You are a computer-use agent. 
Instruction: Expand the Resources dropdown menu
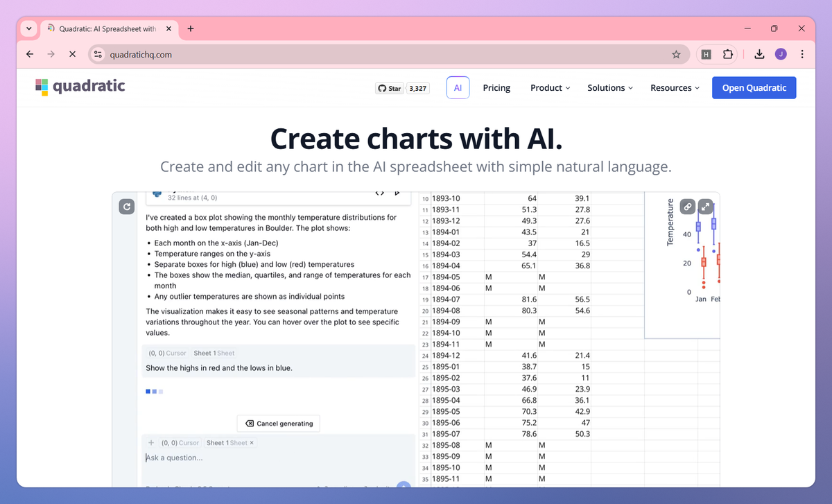pyautogui.click(x=675, y=88)
